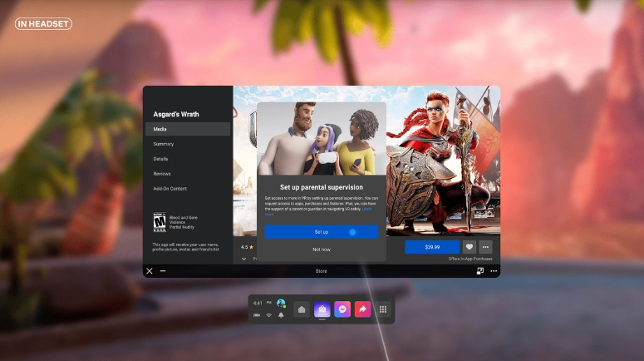View Add-On Content section

point(170,188)
